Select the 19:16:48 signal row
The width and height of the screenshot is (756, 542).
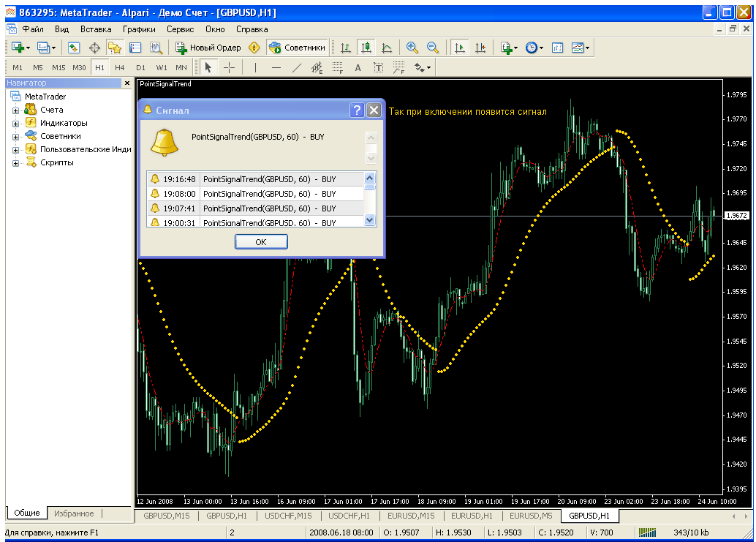[x=256, y=179]
